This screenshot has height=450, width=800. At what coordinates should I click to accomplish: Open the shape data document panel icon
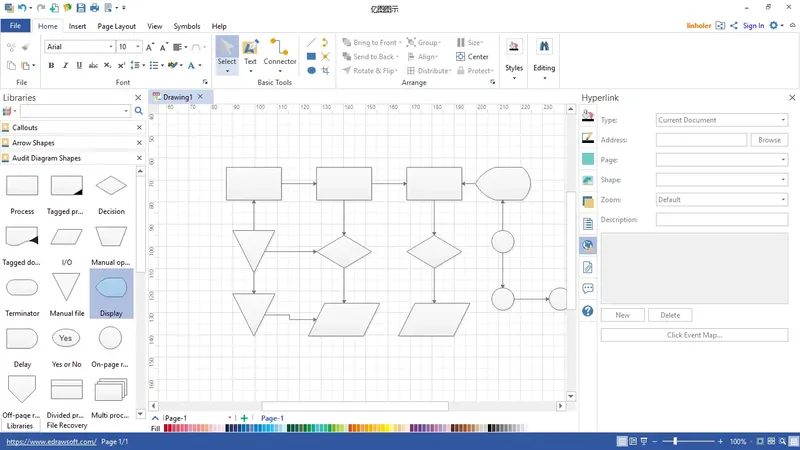coord(588,223)
